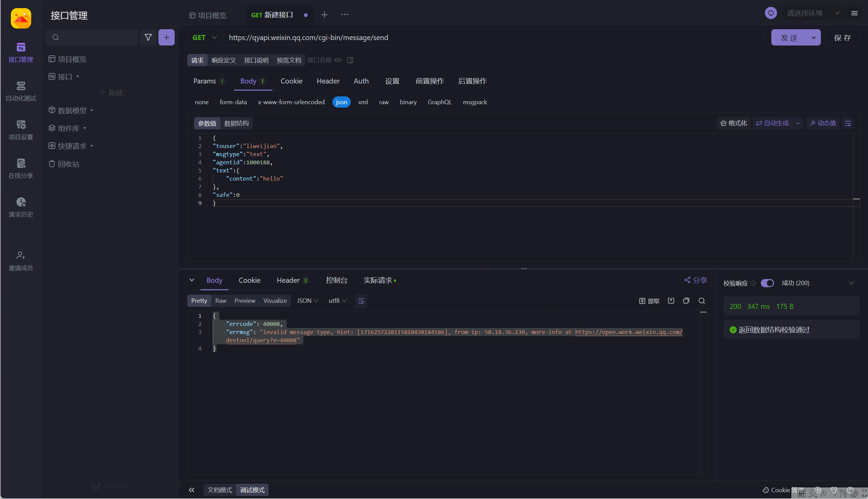The width and height of the screenshot is (868, 499).
Task: Click the copy response icon
Action: (x=686, y=300)
